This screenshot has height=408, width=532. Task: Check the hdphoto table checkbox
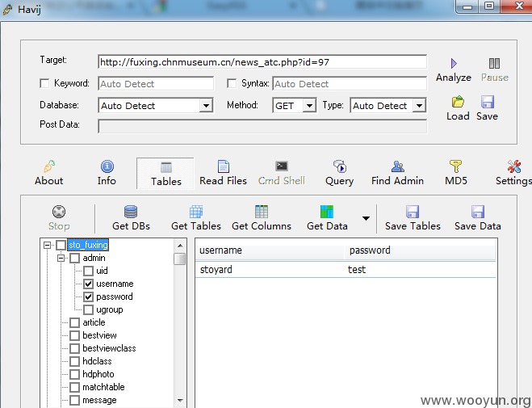(x=74, y=374)
